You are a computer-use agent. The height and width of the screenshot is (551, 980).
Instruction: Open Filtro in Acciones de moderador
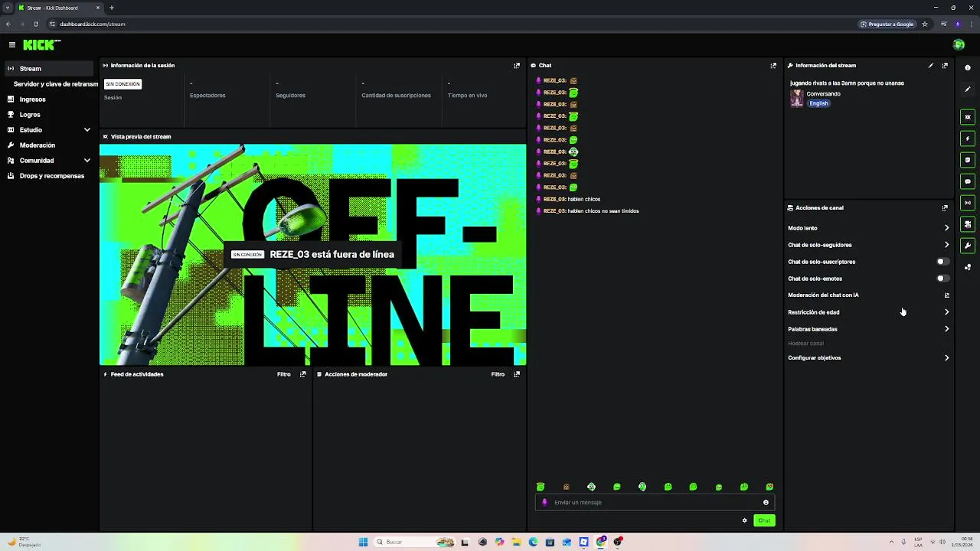tap(498, 374)
